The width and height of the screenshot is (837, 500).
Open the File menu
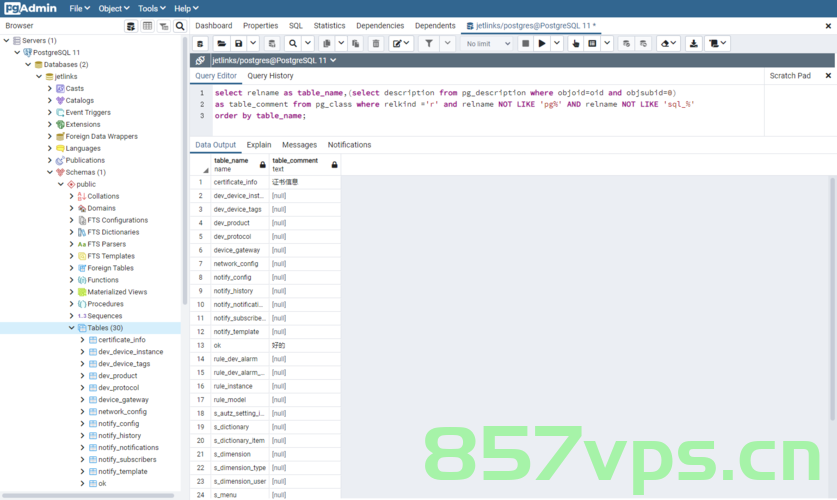(x=79, y=9)
